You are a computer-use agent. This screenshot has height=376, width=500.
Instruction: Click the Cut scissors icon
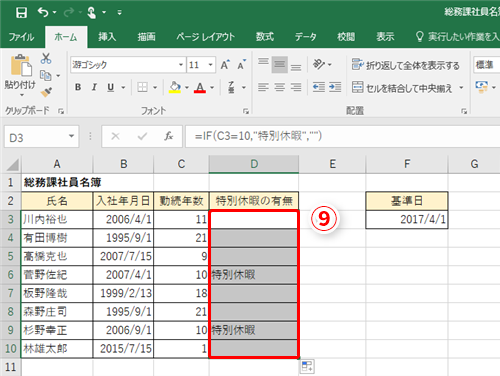coord(46,59)
